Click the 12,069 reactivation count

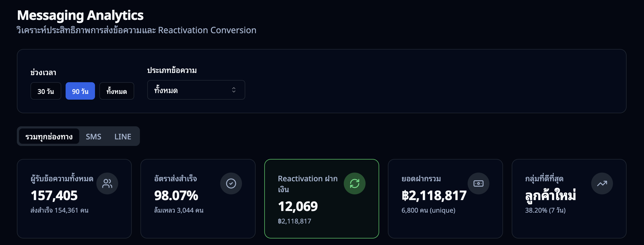click(298, 206)
